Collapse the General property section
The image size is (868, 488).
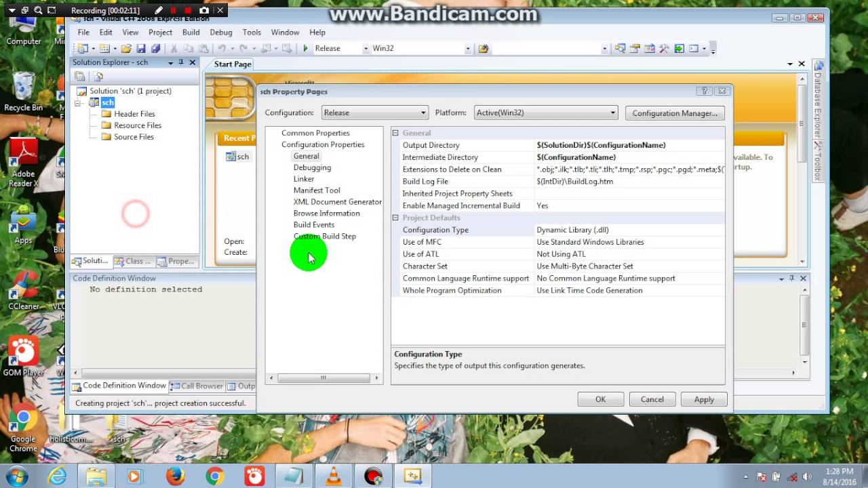395,133
